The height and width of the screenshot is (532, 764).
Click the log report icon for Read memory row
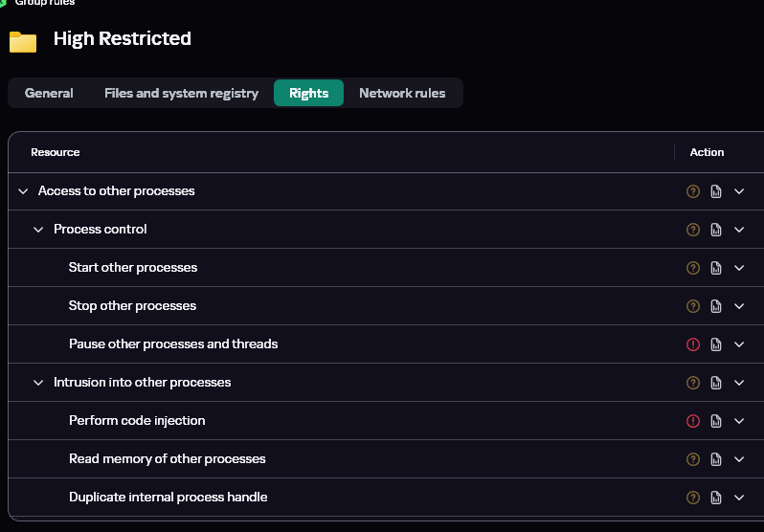[716, 459]
